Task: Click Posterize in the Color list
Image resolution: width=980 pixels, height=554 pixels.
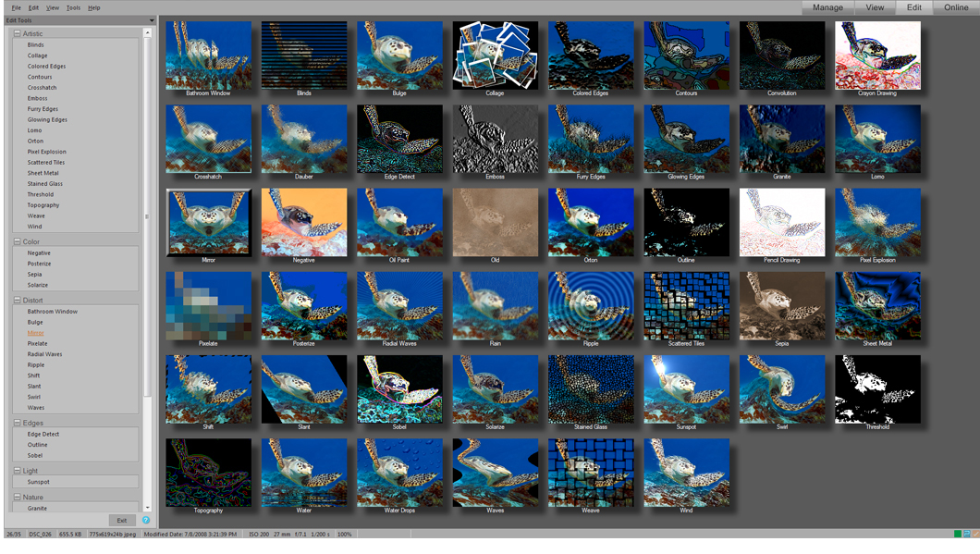Action: pos(39,264)
